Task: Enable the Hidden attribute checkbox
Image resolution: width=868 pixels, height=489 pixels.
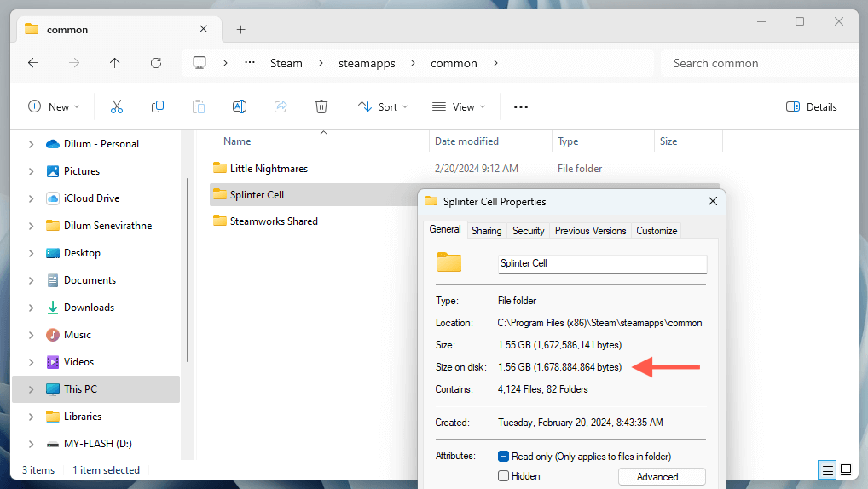Action: pyautogui.click(x=504, y=476)
